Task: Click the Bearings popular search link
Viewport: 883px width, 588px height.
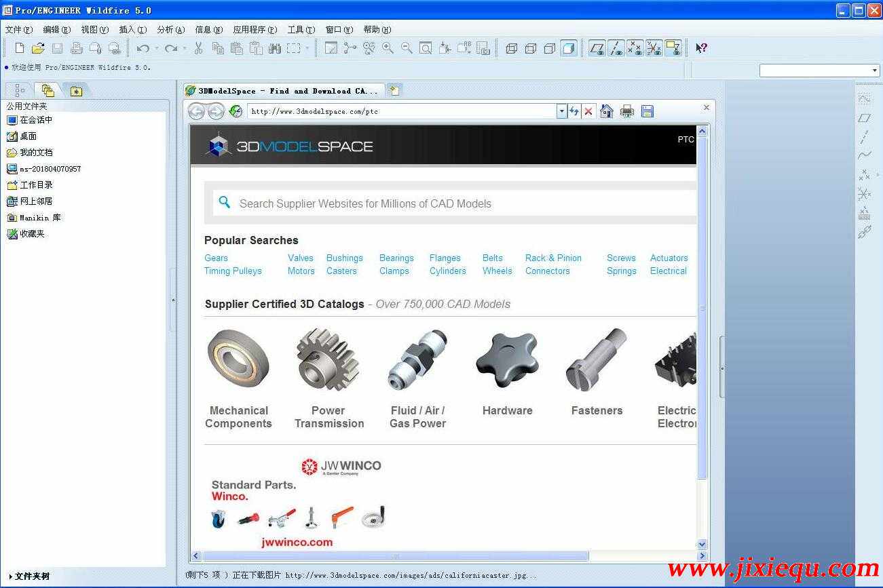Action: tap(396, 258)
